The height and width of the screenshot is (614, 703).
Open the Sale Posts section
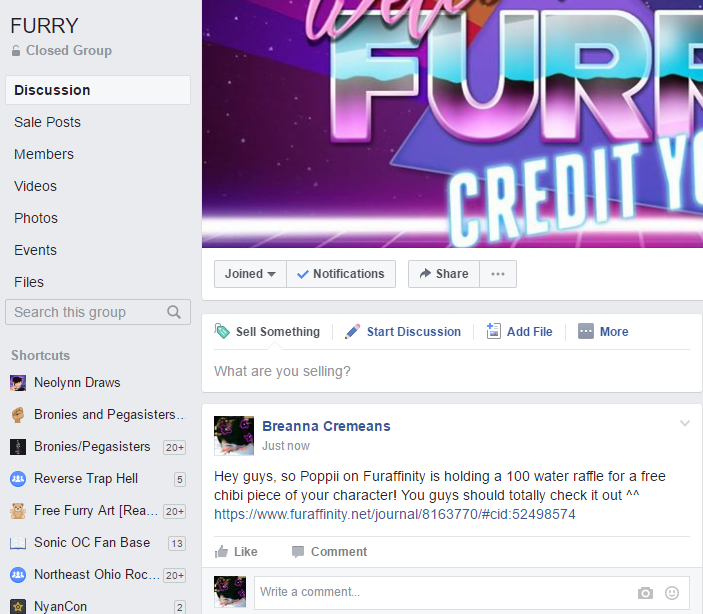click(x=47, y=122)
